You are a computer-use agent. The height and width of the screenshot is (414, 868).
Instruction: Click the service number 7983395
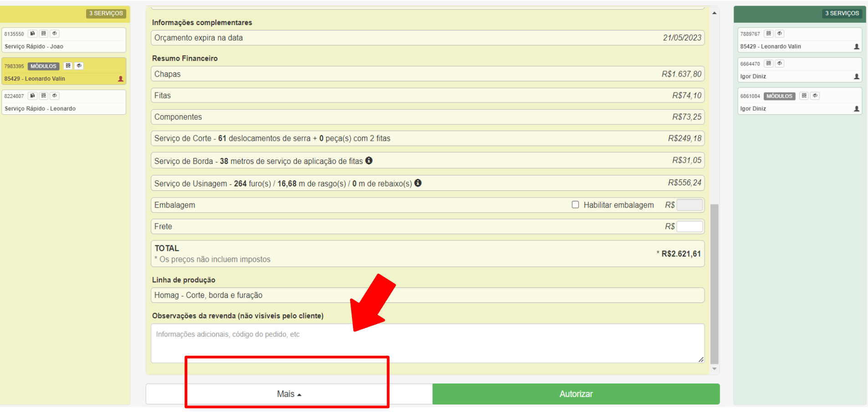tap(14, 66)
